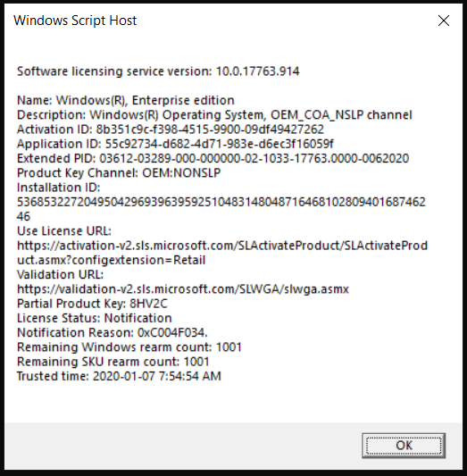Image resolution: width=467 pixels, height=476 pixels.
Task: Select the Installation ID label
Action: click(59, 188)
